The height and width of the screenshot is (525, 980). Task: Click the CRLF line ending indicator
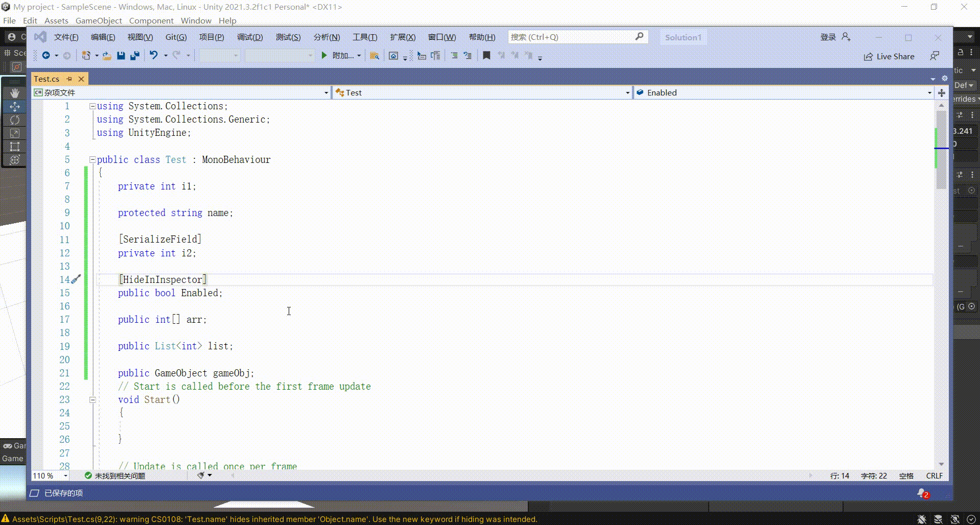pos(935,475)
